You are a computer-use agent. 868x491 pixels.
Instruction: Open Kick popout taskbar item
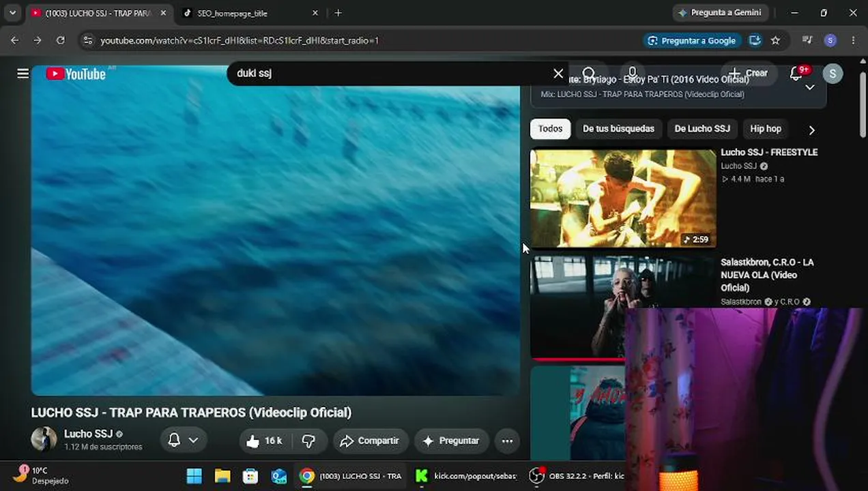click(467, 475)
